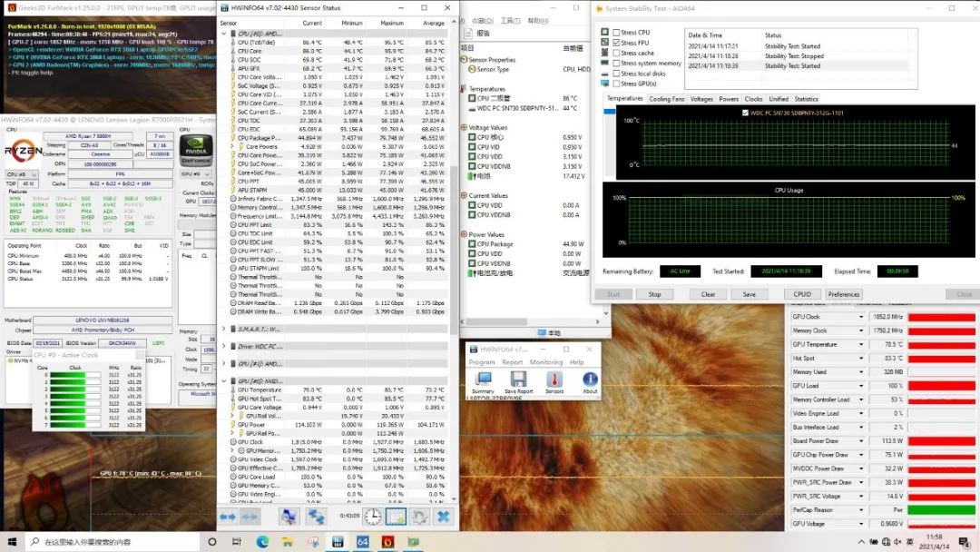The width and height of the screenshot is (980, 552).
Task: Tick the Stress GPU(s) checkbox
Action: 616,84
